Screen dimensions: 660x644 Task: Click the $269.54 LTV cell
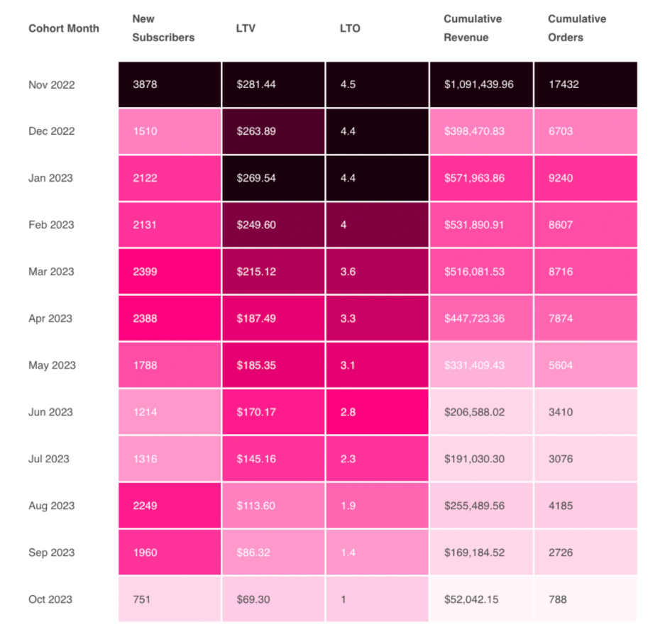coord(273,178)
